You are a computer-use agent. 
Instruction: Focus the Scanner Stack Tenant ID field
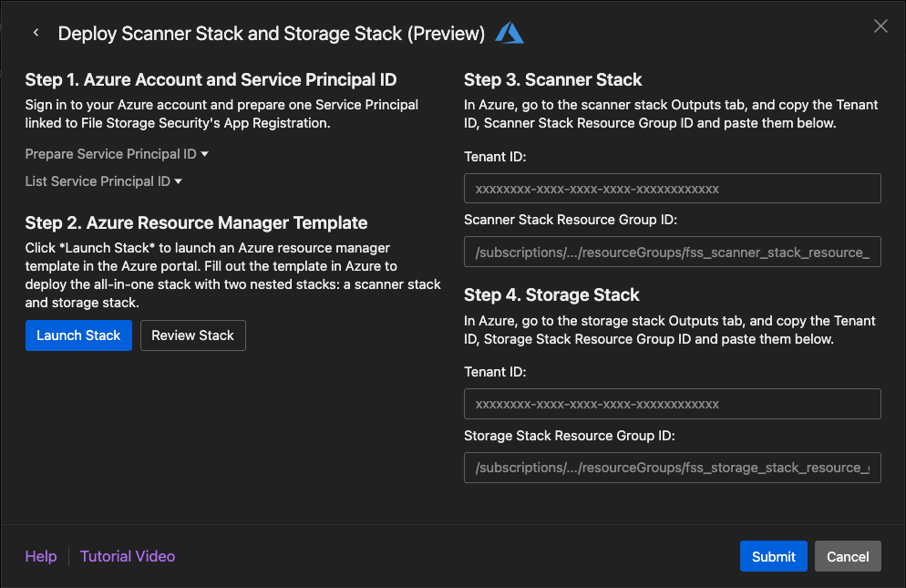tap(672, 189)
